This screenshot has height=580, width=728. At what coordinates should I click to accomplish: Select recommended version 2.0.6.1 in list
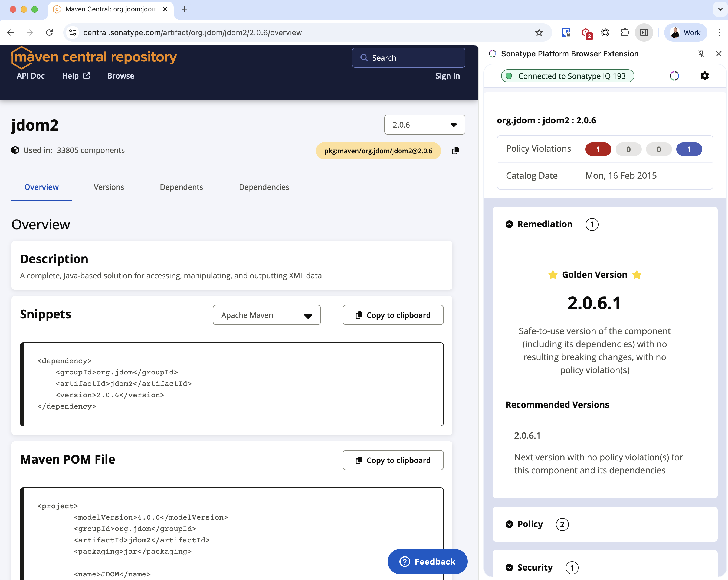[527, 436]
